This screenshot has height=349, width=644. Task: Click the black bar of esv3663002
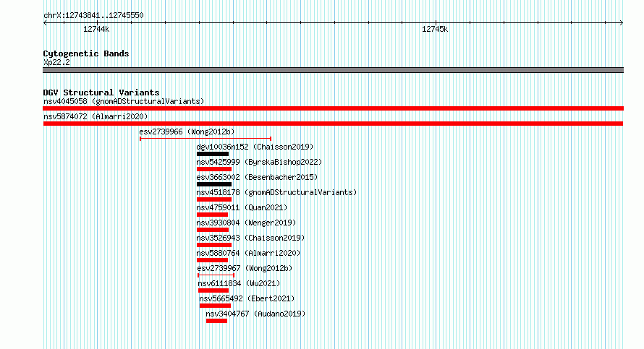214,184
